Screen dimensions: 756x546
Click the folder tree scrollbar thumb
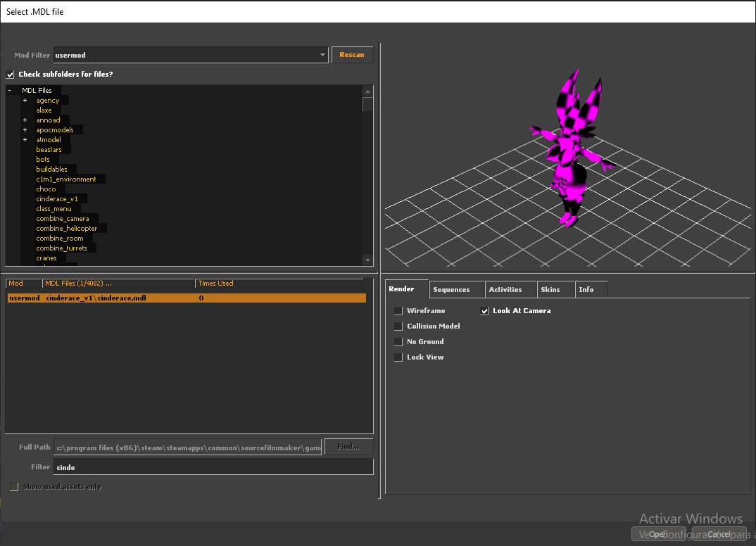(x=368, y=104)
